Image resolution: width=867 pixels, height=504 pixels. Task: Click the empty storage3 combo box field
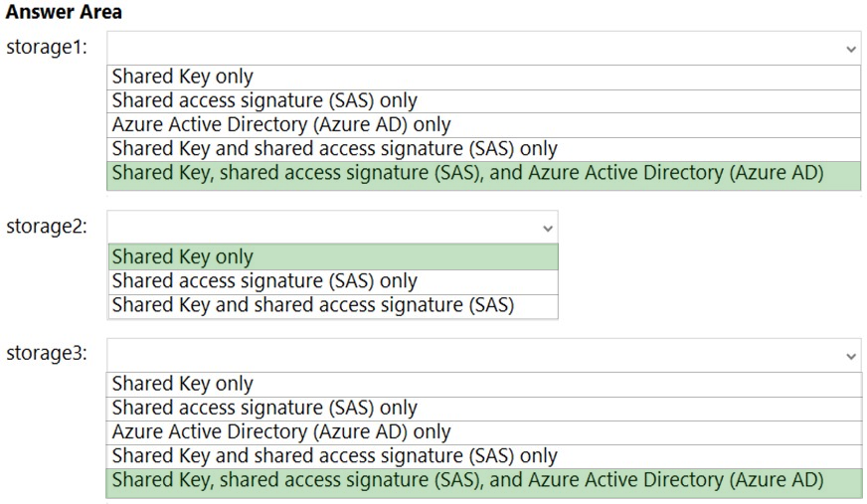pos(484,355)
